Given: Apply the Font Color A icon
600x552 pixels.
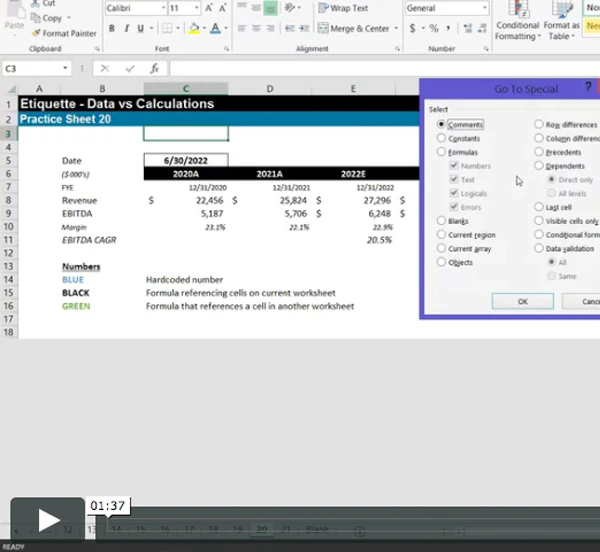Looking at the screenshot, I should click(215, 28).
